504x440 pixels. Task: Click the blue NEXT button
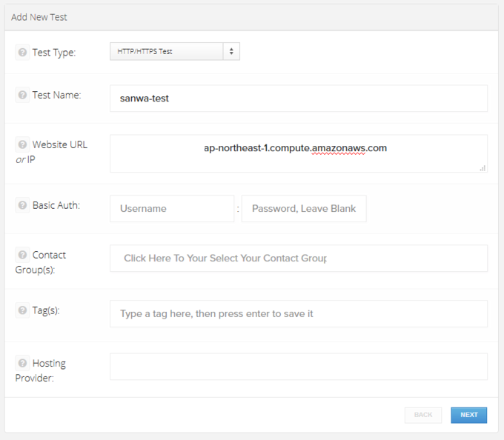469,415
